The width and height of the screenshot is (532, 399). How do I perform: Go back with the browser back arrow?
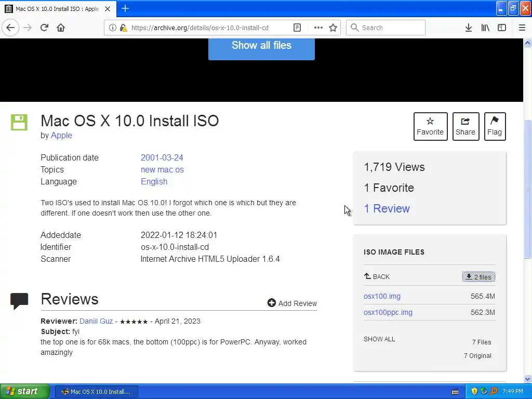[x=10, y=28]
